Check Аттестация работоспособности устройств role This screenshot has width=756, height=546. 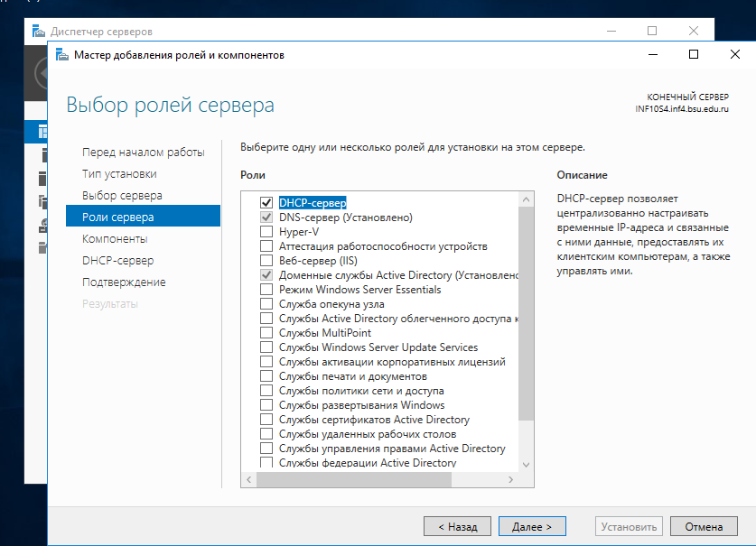coord(266,245)
